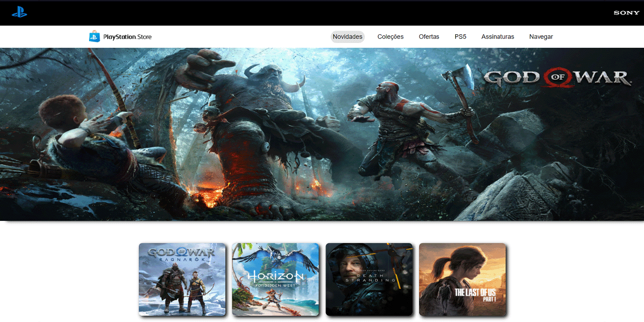This screenshot has height=322, width=644.
Task: Open the God of War Ragnarök thumbnail
Action: (x=182, y=280)
